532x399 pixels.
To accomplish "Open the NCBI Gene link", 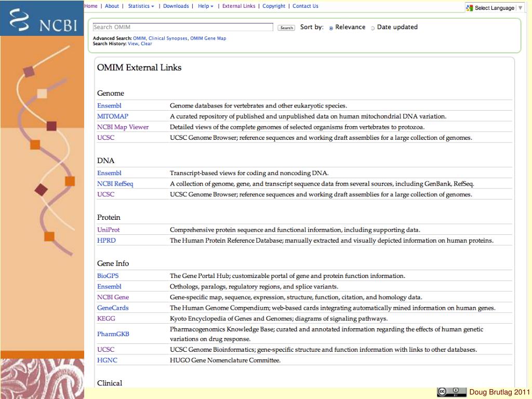I will (113, 297).
